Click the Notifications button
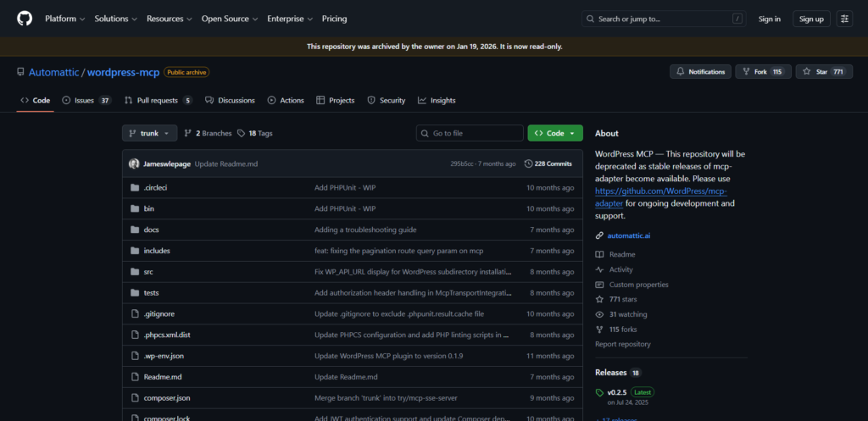This screenshot has height=421, width=868. point(700,72)
